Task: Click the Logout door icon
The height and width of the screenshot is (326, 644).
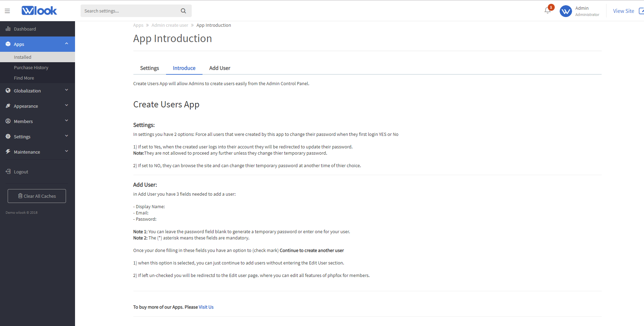Action: [8, 172]
